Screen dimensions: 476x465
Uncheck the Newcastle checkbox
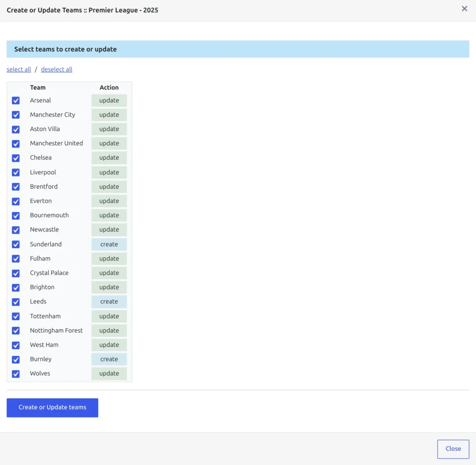click(16, 230)
